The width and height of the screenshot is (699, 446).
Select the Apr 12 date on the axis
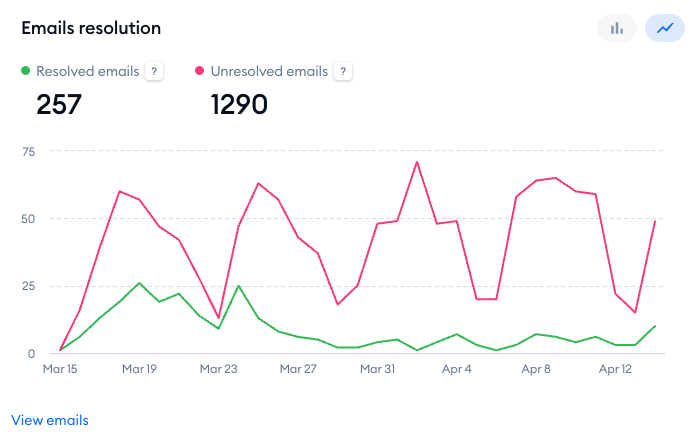pos(615,369)
